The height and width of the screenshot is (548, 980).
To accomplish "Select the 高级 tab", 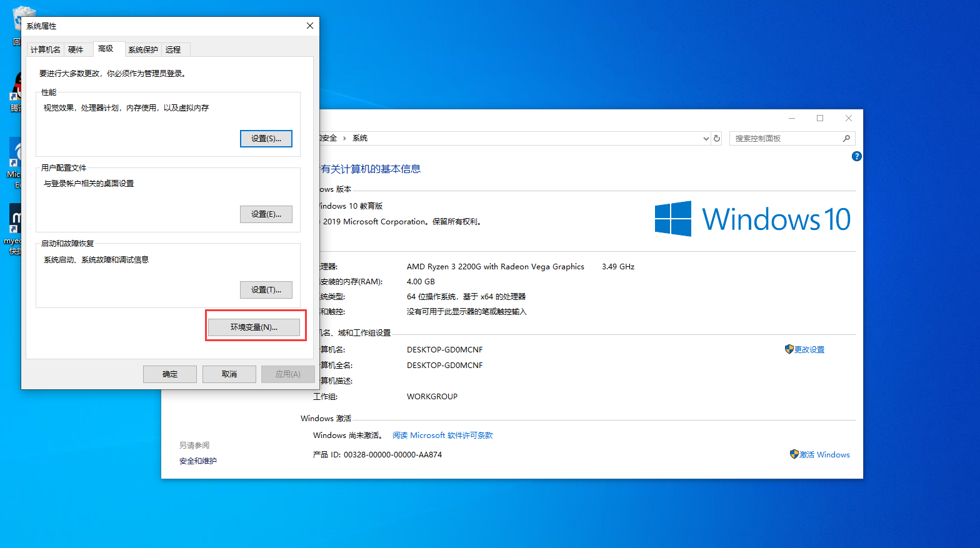I will coord(106,49).
